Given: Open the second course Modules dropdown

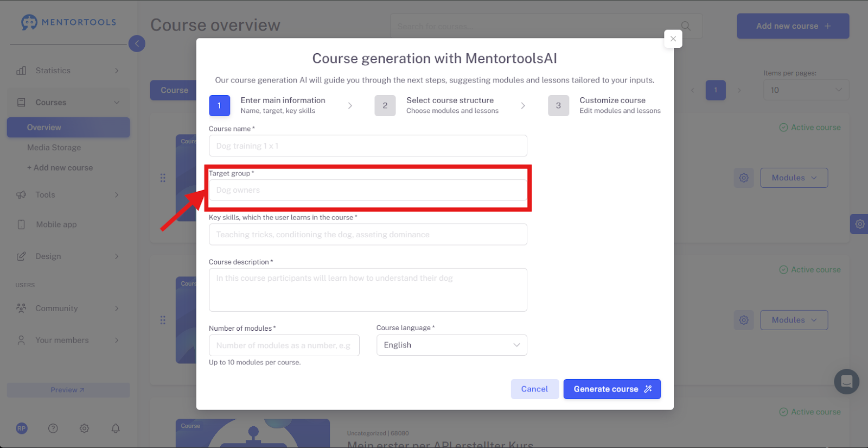Looking at the screenshot, I should [x=794, y=320].
